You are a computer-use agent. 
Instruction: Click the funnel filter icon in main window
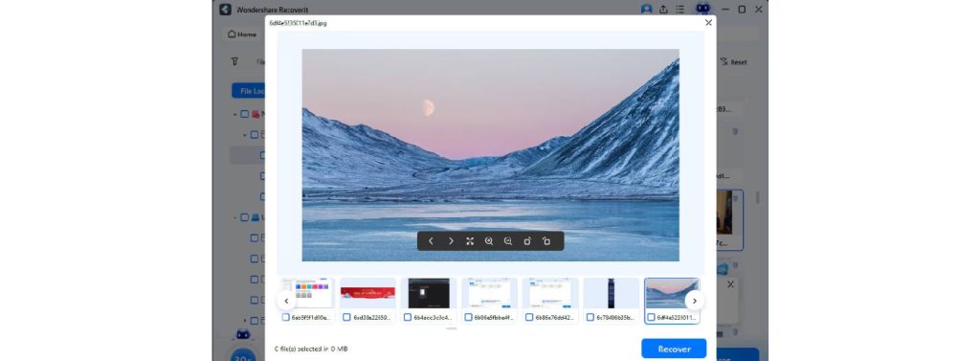click(x=235, y=61)
